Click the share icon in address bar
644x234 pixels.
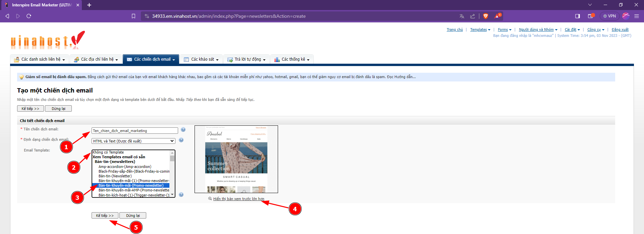tap(473, 16)
